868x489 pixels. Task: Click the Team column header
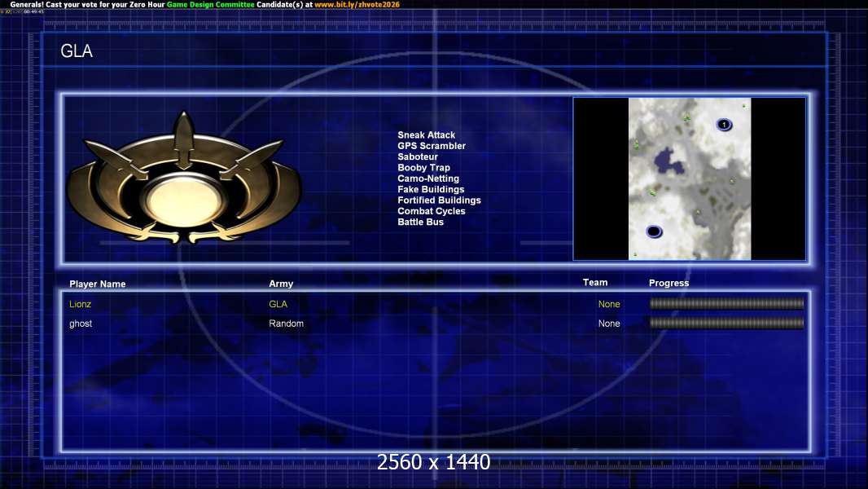click(595, 283)
